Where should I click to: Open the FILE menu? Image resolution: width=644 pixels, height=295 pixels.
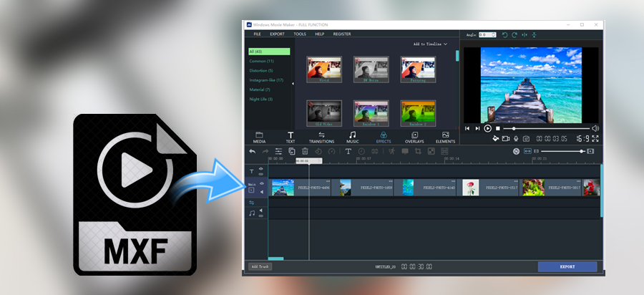[257, 34]
